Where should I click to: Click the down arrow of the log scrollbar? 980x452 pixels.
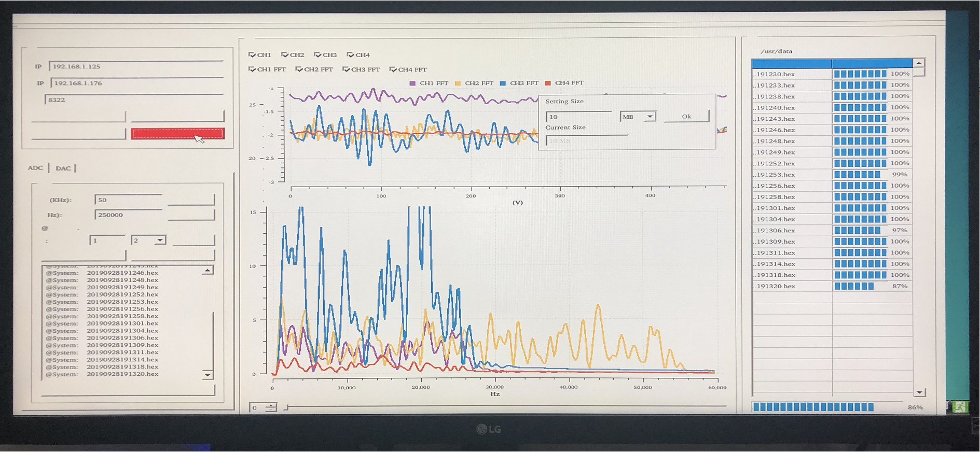coord(208,375)
